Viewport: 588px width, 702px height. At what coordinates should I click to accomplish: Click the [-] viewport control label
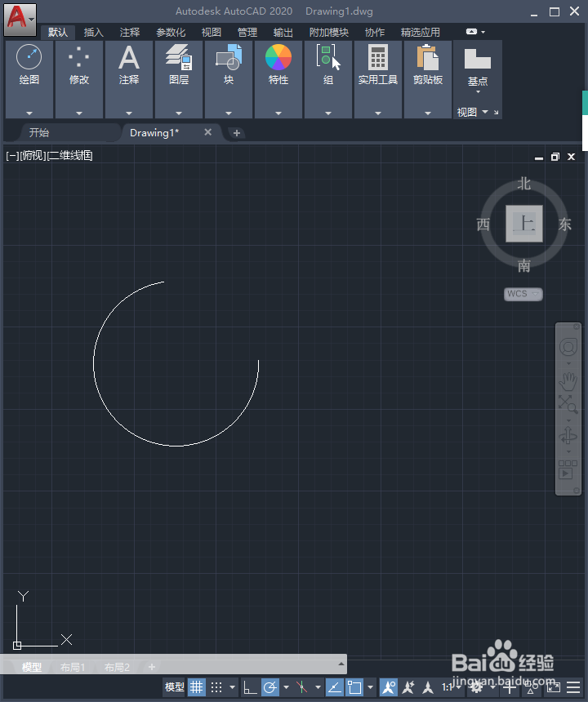click(x=12, y=155)
